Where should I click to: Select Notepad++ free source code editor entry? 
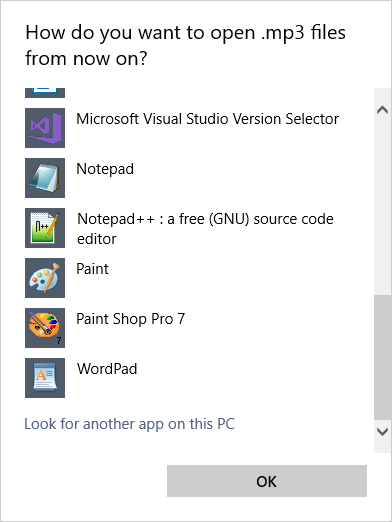[205, 229]
